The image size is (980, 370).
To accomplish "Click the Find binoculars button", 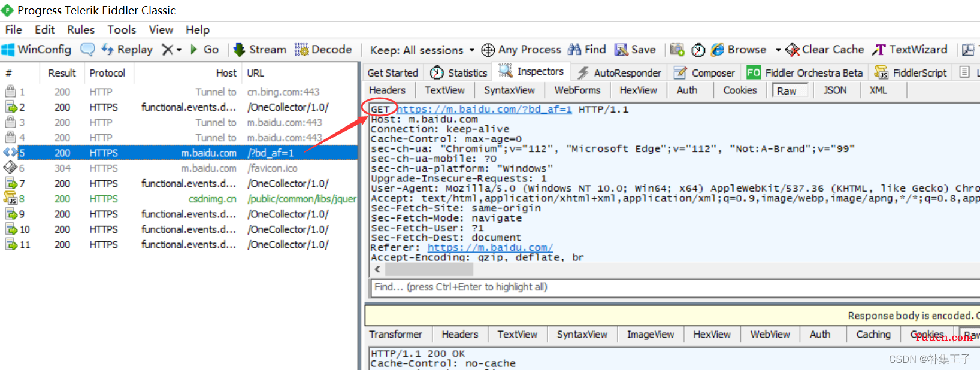I will 587,50.
